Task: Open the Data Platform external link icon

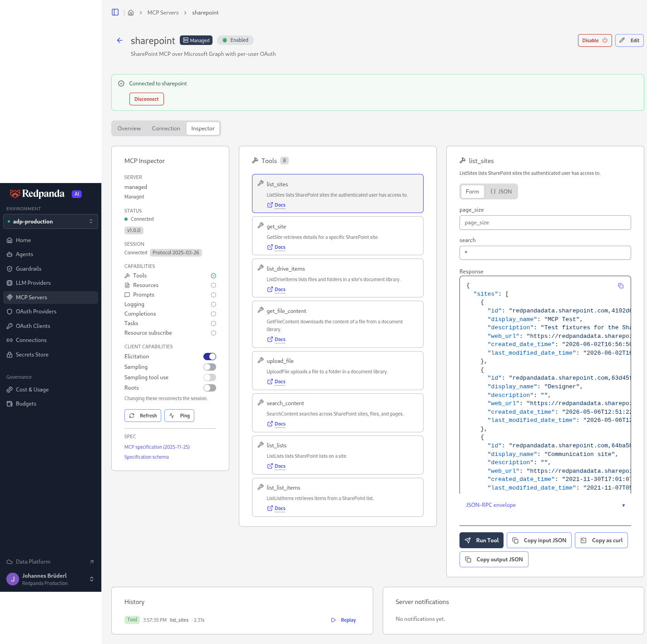Action: pos(92,562)
